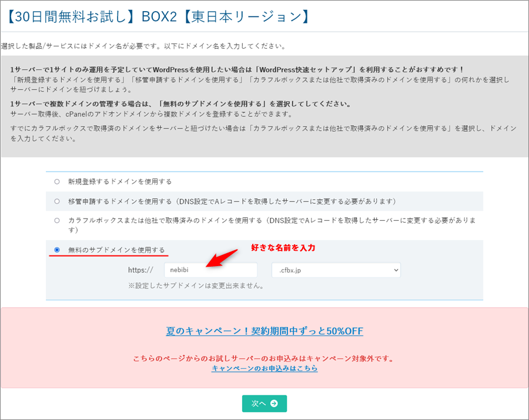Click the red 好きな名前を入力 annotation text
The width and height of the screenshot is (529, 420).
click(283, 248)
